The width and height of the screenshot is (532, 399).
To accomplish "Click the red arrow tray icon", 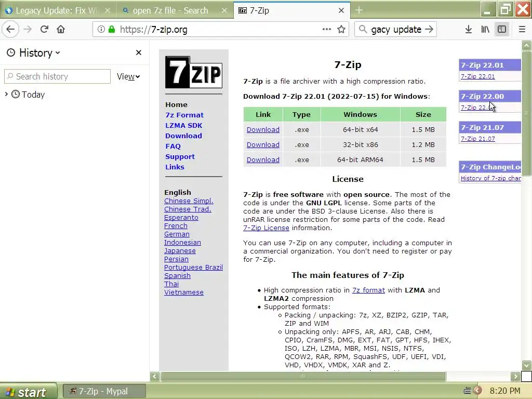I will coord(478,391).
